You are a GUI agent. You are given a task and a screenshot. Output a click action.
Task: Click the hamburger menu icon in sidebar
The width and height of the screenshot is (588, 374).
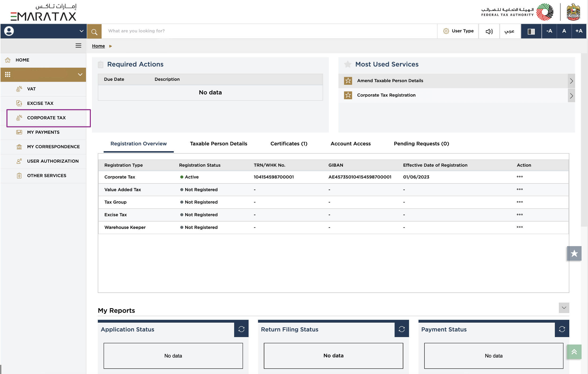(78, 45)
